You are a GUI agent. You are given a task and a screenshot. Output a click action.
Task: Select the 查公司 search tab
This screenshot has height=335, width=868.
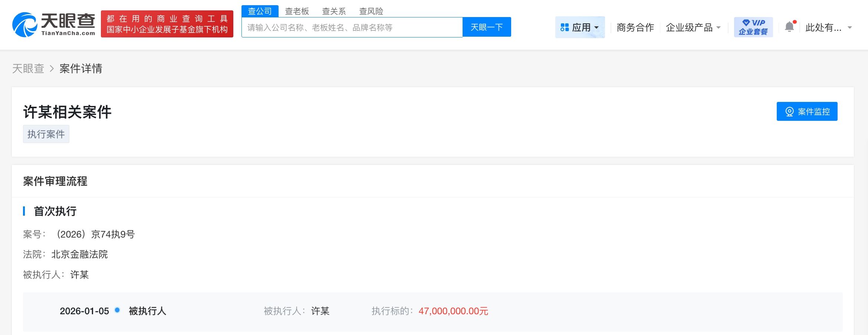pyautogui.click(x=260, y=11)
